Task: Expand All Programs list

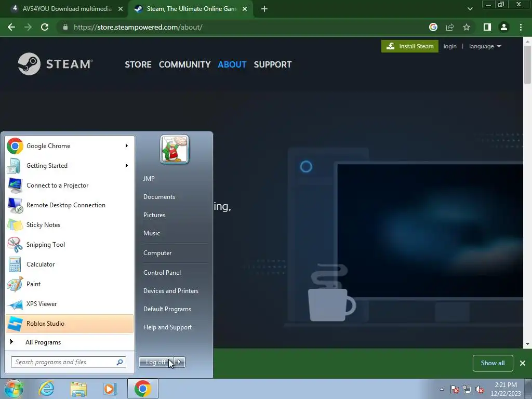Action: 70,342
